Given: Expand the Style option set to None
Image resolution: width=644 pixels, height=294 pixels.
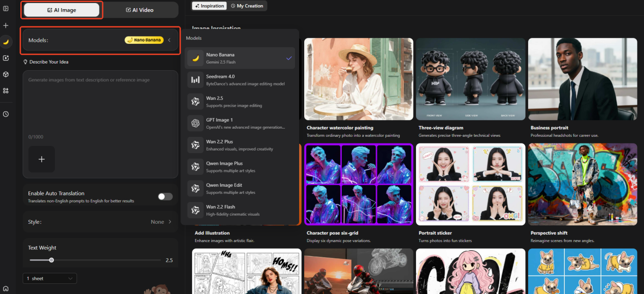Looking at the screenshot, I should 162,222.
